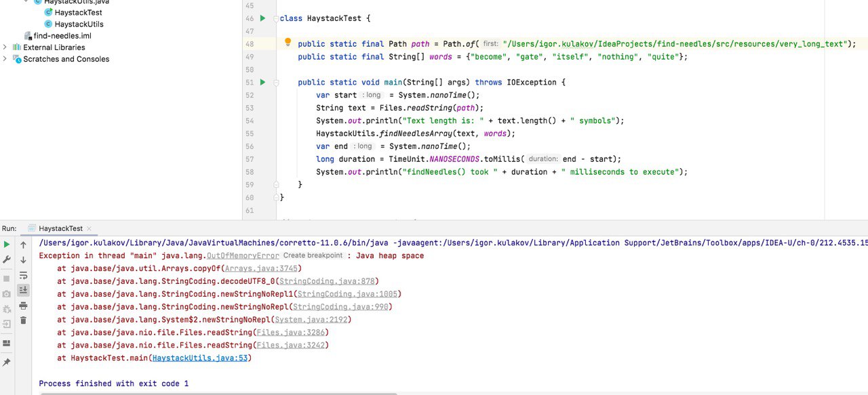Open HaystackUtils.java:53 stack trace link
The image size is (868, 395).
click(199, 358)
